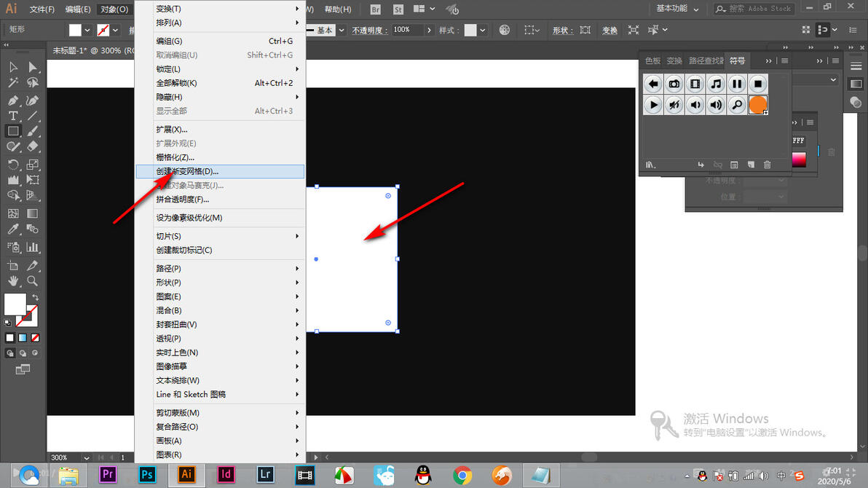Choose the Lasso tool
The height and width of the screenshot is (488, 868).
coord(33,82)
